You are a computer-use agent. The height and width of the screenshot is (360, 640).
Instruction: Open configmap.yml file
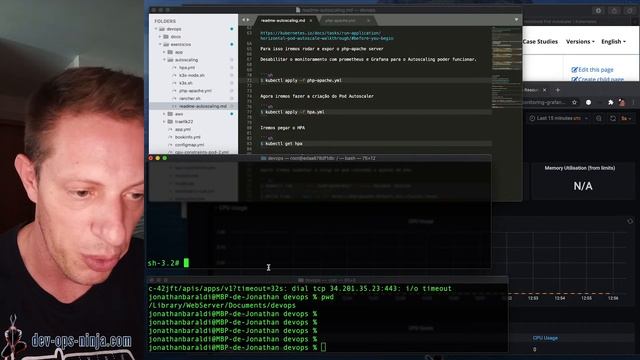click(189, 145)
